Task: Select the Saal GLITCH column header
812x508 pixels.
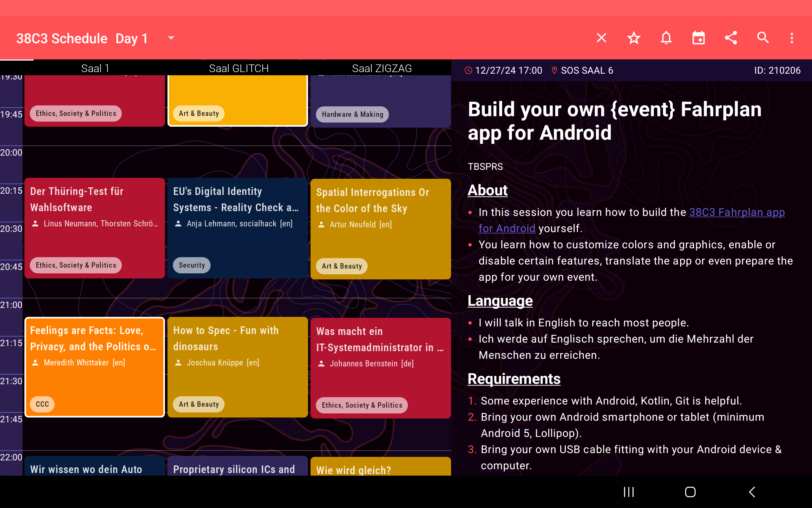Action: [239, 68]
